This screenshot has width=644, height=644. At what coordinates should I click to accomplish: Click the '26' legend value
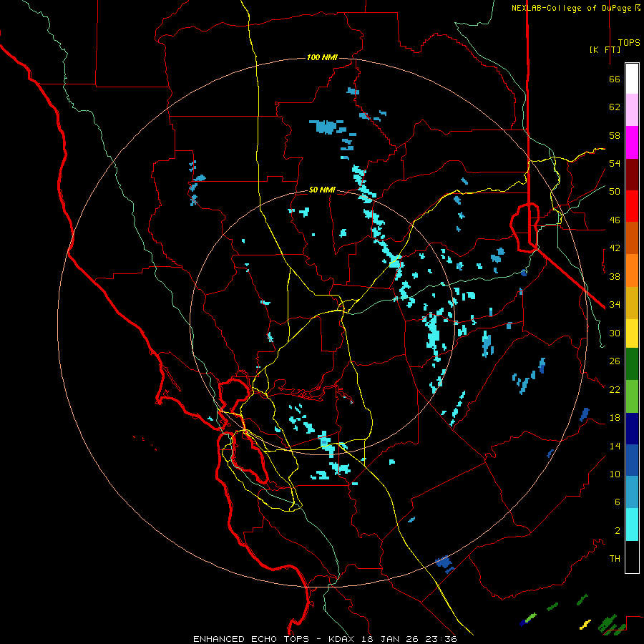click(x=615, y=361)
